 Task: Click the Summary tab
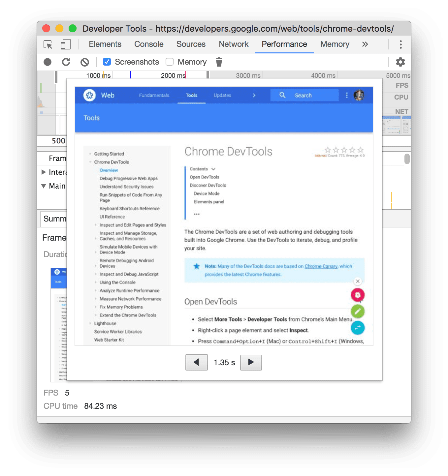point(53,219)
